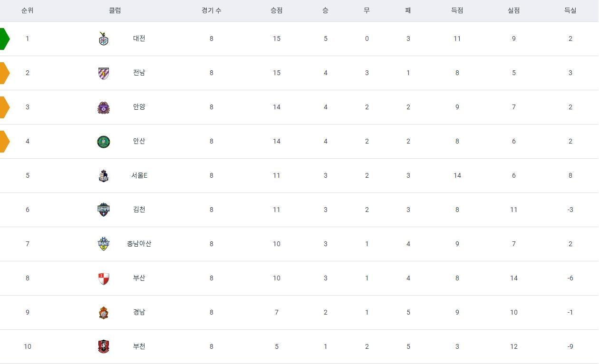Viewport: 599px width, 364px height.
Task: Click the 득점 column header
Action: 457,10
